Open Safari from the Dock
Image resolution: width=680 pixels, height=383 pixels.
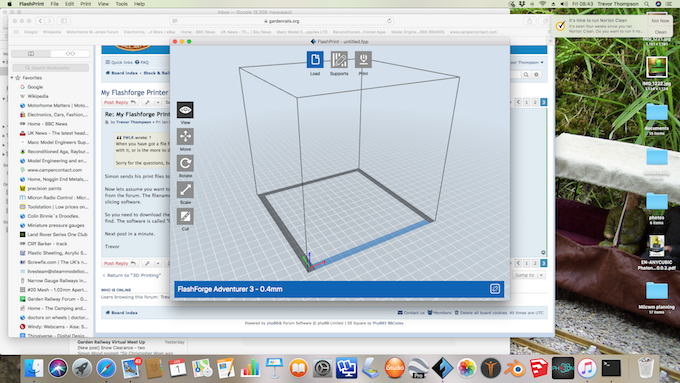tap(106, 368)
